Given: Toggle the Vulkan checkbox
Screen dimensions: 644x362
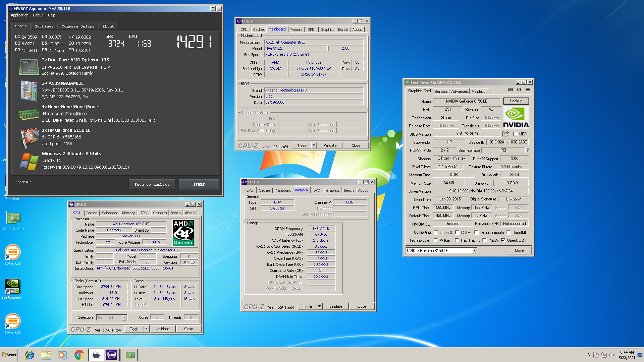Looking at the screenshot, I should point(436,240).
